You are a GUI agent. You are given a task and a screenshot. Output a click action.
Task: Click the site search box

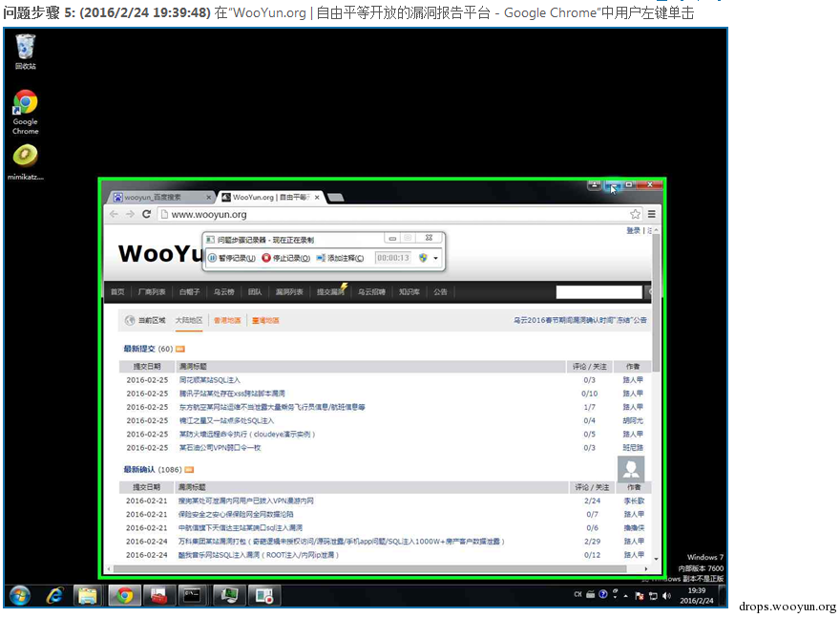[x=598, y=292]
